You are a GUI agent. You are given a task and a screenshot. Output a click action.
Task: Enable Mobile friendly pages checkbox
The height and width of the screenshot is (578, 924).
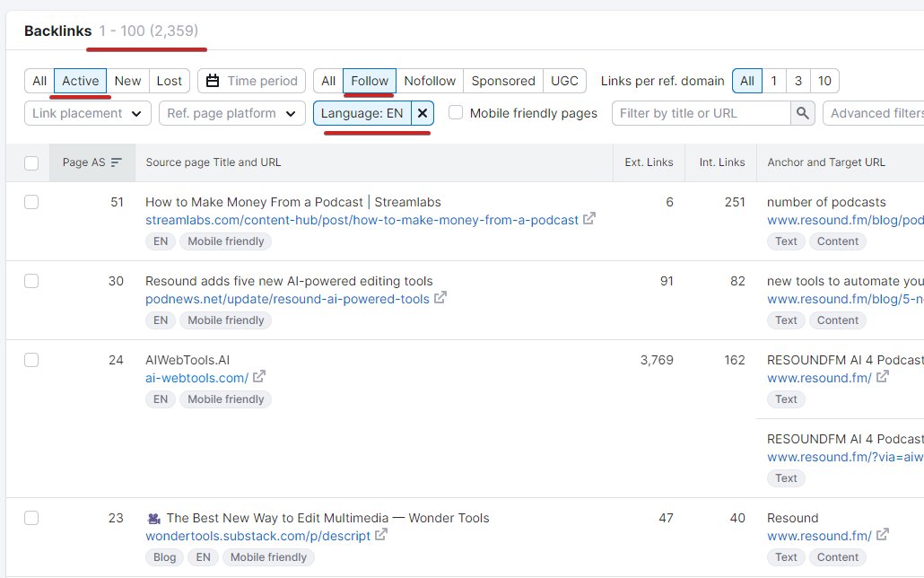click(456, 113)
